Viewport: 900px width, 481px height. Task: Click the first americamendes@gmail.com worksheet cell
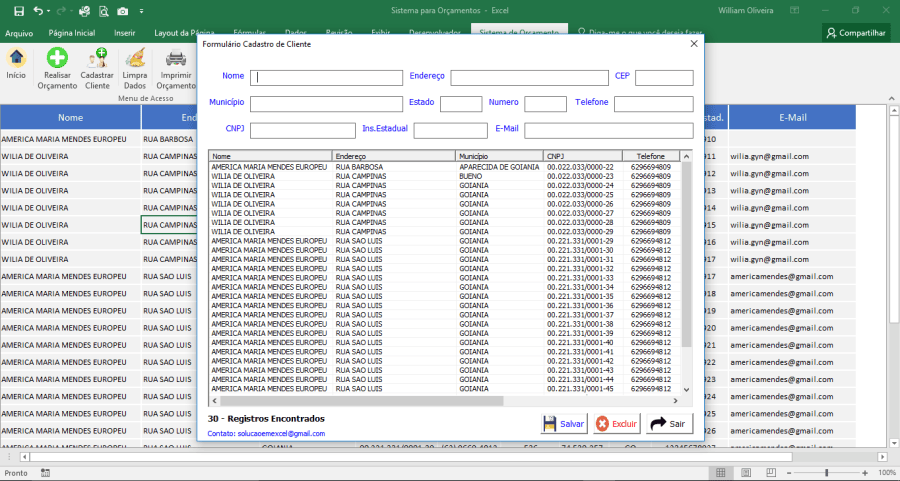[x=792, y=276]
